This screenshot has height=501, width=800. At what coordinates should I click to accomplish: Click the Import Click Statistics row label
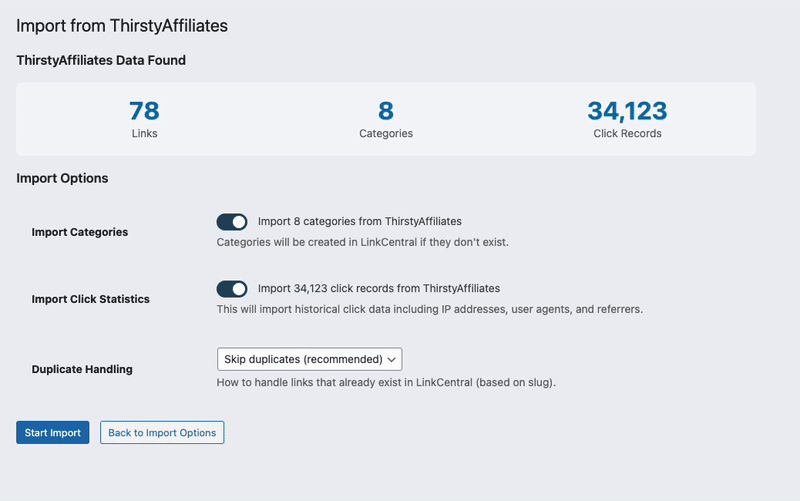(90, 299)
